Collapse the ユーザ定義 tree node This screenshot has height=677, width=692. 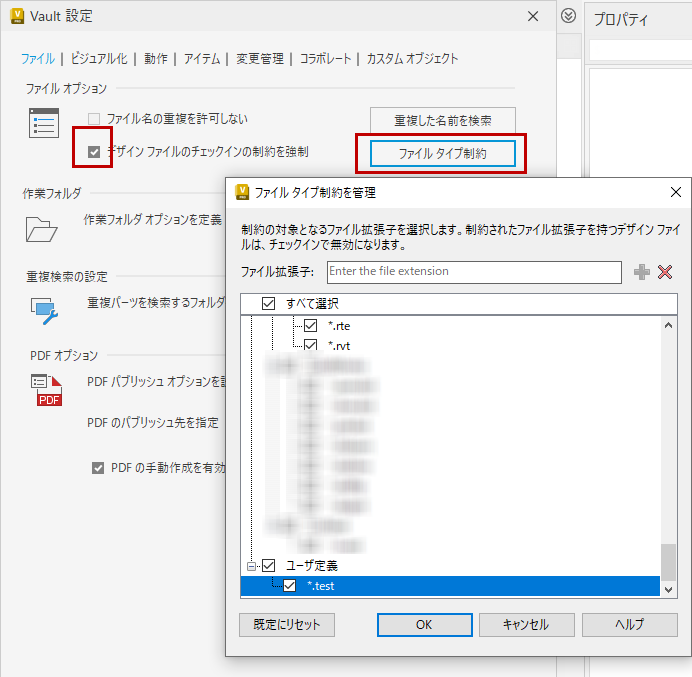pyautogui.click(x=251, y=566)
